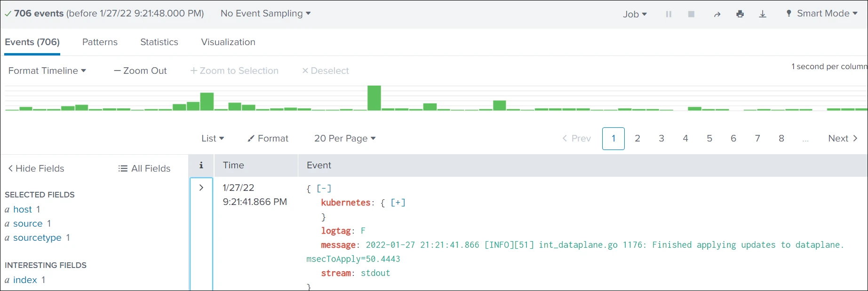Image resolution: width=868 pixels, height=291 pixels.
Task: Expand first event row details chevron
Action: tap(201, 188)
